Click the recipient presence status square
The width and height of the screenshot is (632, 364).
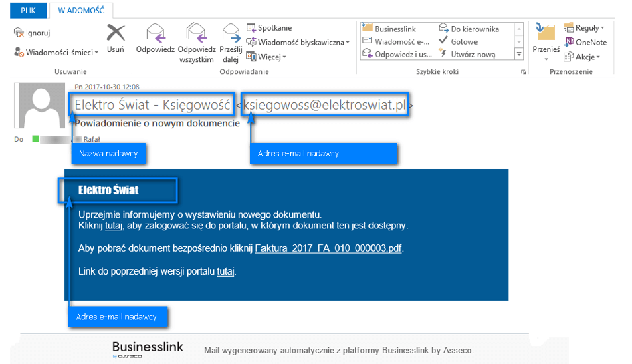36,139
